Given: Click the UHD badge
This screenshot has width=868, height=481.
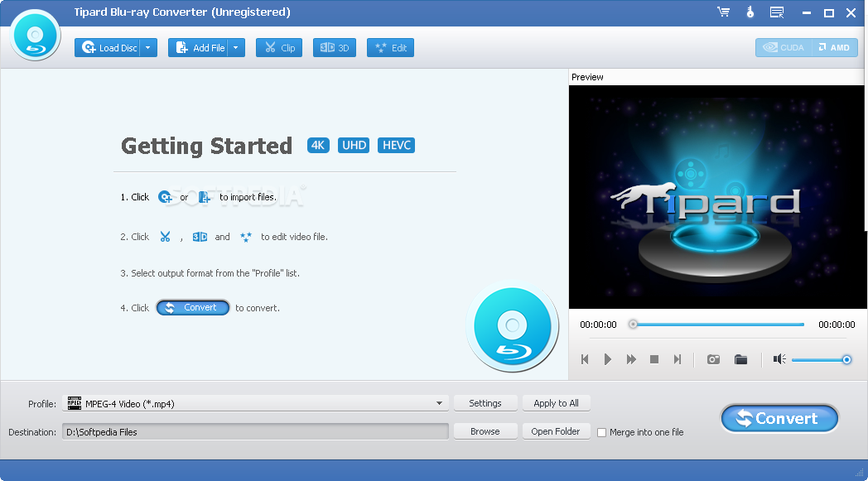Looking at the screenshot, I should point(354,146).
